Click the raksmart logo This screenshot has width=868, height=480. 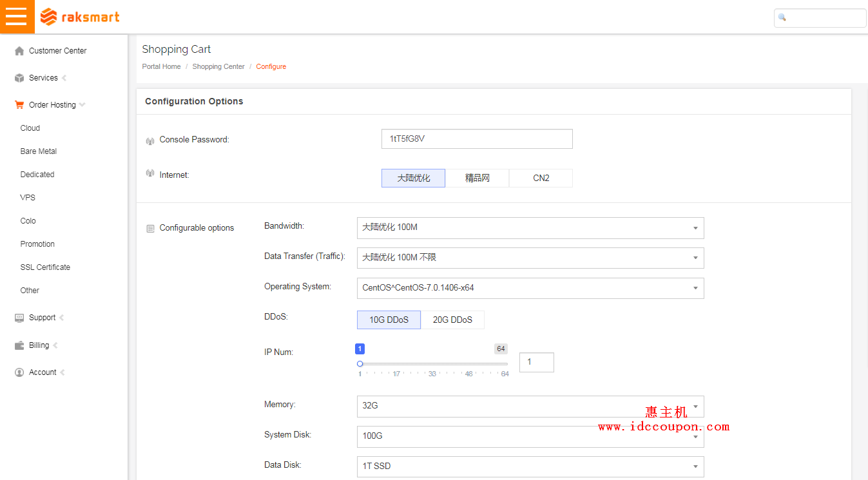[x=80, y=17]
